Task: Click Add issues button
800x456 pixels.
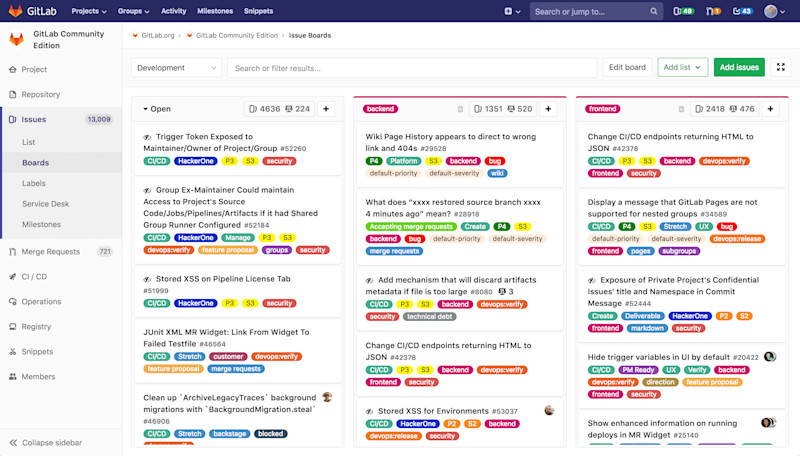Action: click(739, 67)
